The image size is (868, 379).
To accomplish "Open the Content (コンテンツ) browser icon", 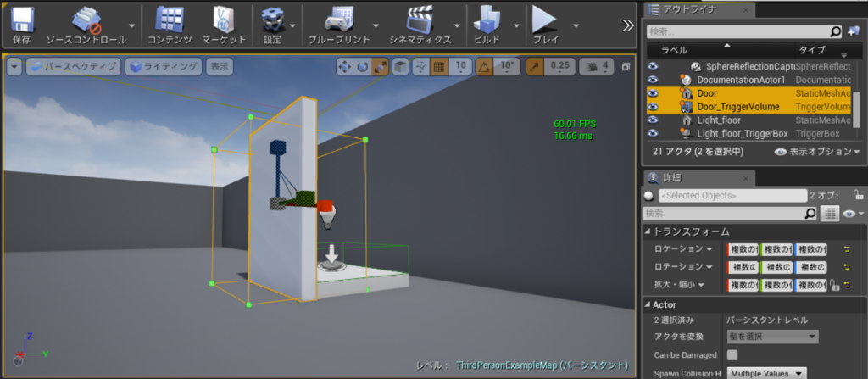I will [170, 20].
